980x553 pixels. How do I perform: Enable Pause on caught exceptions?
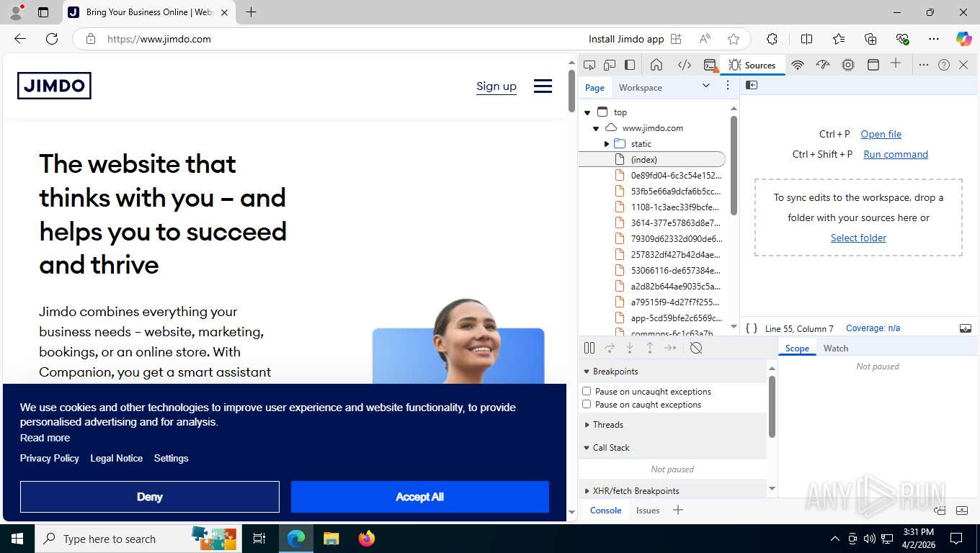point(587,405)
